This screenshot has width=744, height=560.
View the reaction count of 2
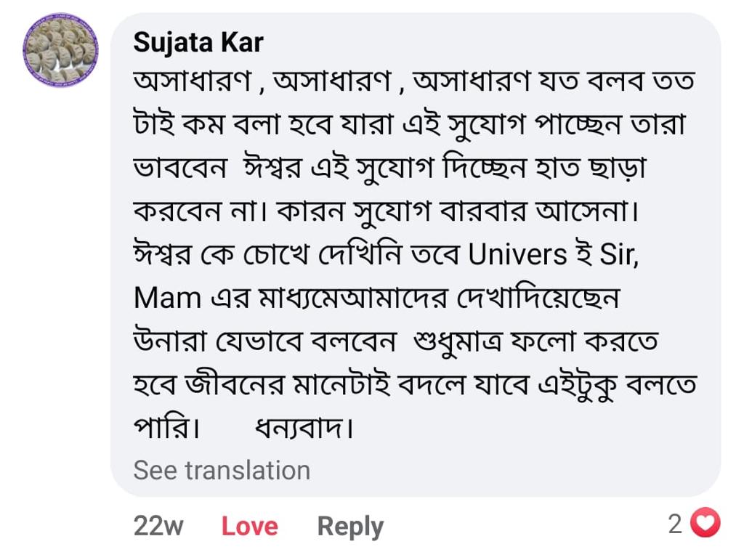[675, 524]
